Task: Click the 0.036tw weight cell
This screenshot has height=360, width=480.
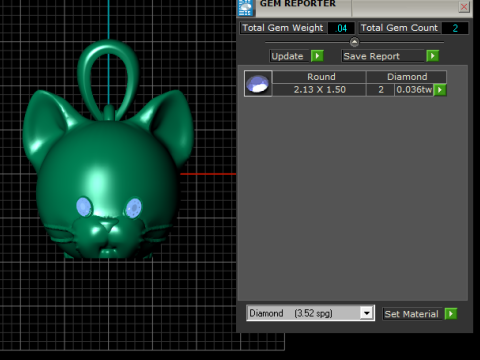Action: (x=414, y=90)
